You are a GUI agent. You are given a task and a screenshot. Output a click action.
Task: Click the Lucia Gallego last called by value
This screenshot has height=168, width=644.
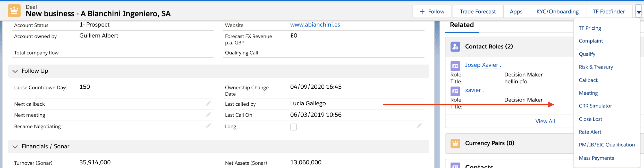tap(308, 104)
